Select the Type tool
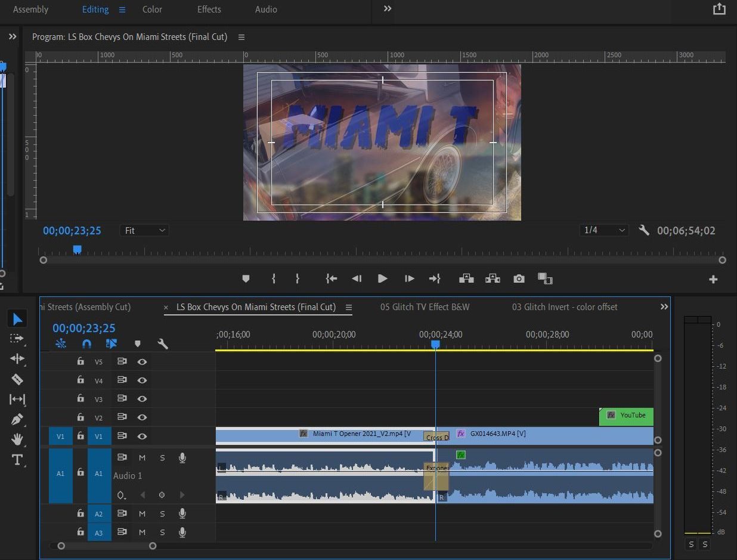The width and height of the screenshot is (737, 560). pyautogui.click(x=17, y=460)
